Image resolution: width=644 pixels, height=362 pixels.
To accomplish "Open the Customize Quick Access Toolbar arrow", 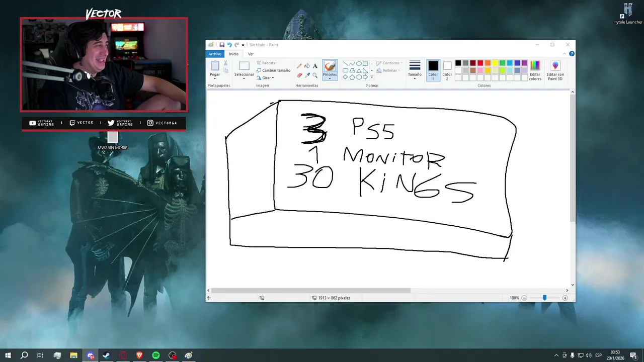I will tap(243, 45).
